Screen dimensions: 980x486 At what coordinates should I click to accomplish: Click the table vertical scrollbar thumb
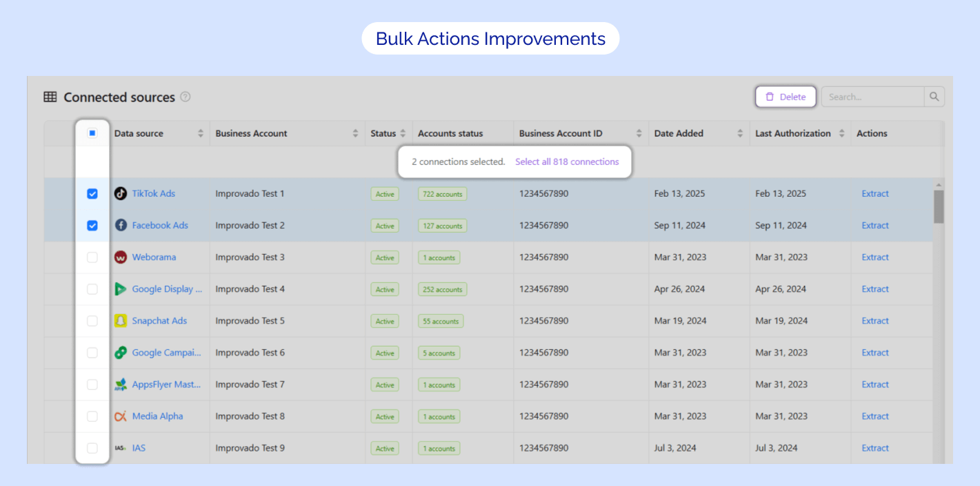point(938,206)
